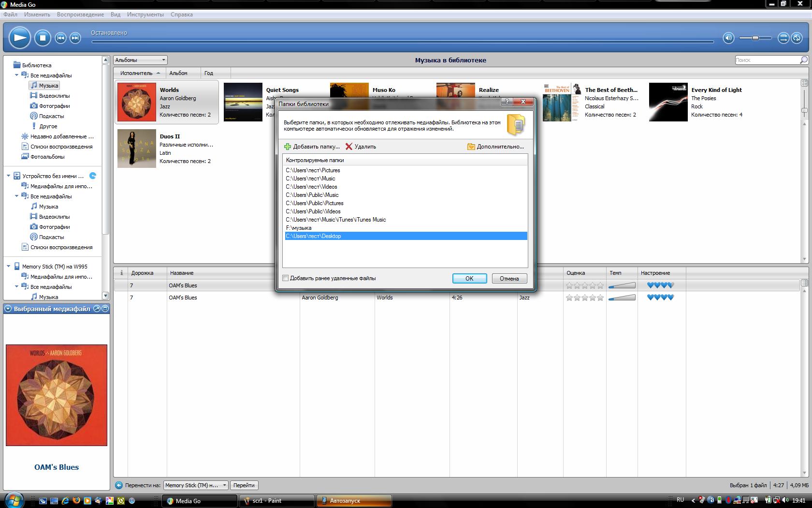812x508 pixels.
Task: Click the Play button in the player bar
Action: click(x=20, y=38)
